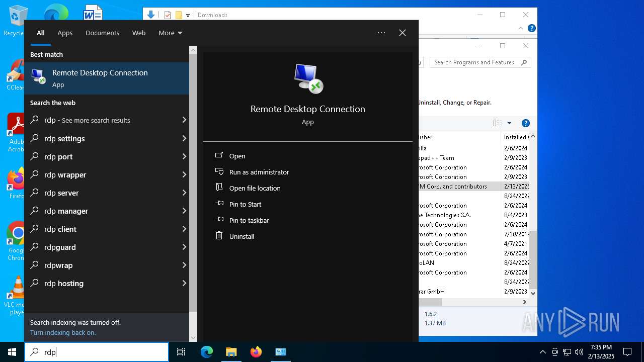
Task: Expand the rdp manager suggestion arrow
Action: coord(184,211)
